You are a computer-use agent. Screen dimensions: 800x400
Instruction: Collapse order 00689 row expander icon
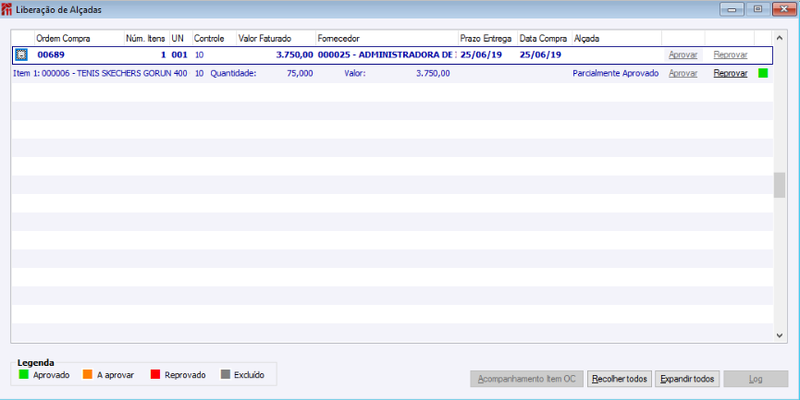pos(21,55)
